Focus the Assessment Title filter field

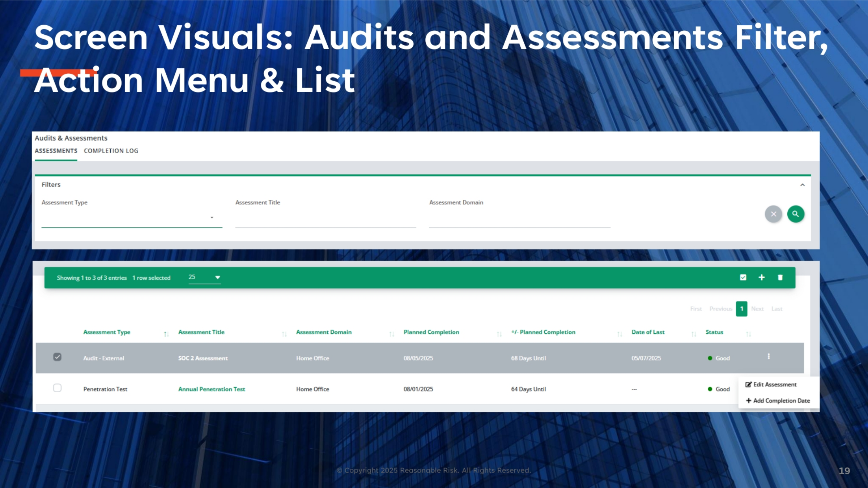325,218
